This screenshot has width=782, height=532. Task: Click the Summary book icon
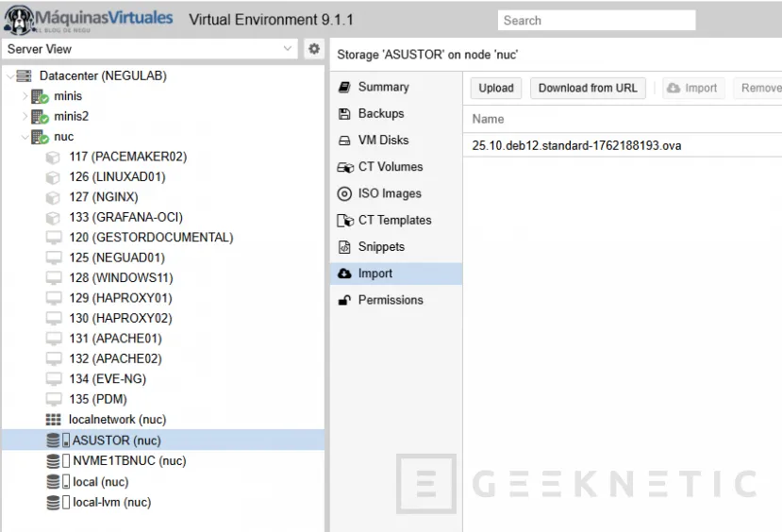(x=344, y=88)
